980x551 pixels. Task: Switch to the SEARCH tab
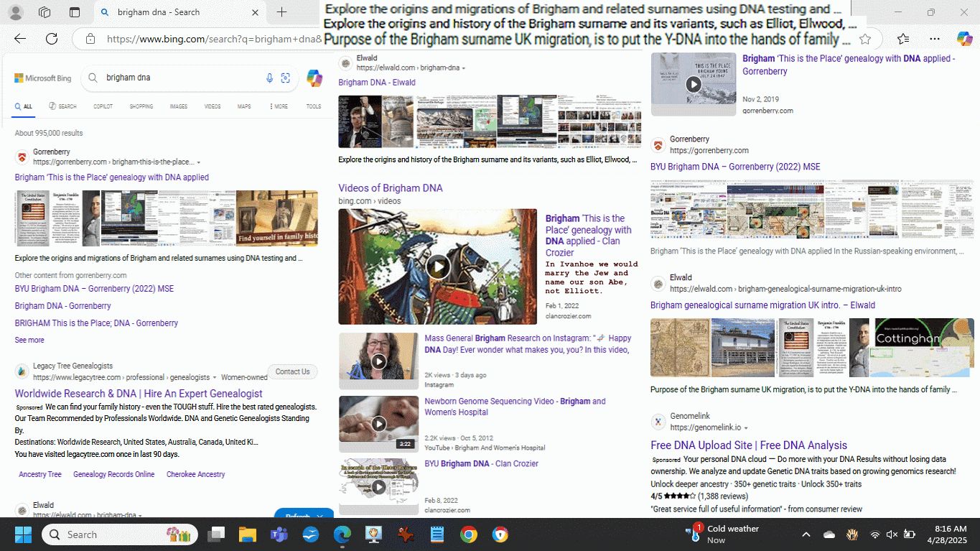[x=62, y=106]
